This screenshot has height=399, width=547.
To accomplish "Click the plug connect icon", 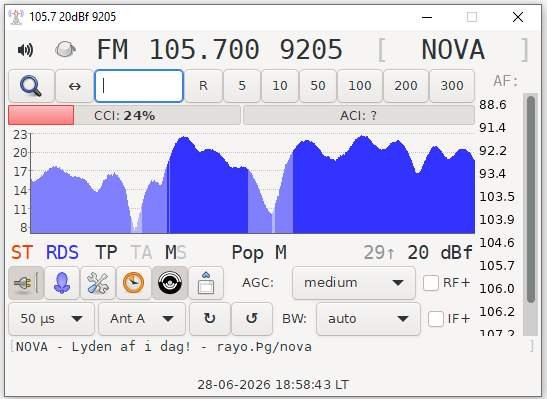I will click(26, 283).
